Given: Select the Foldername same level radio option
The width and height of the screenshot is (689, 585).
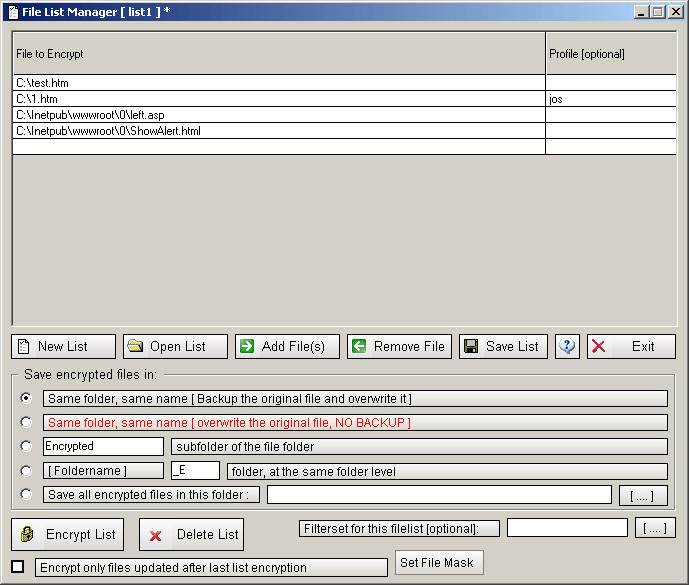Looking at the screenshot, I should click(26, 471).
